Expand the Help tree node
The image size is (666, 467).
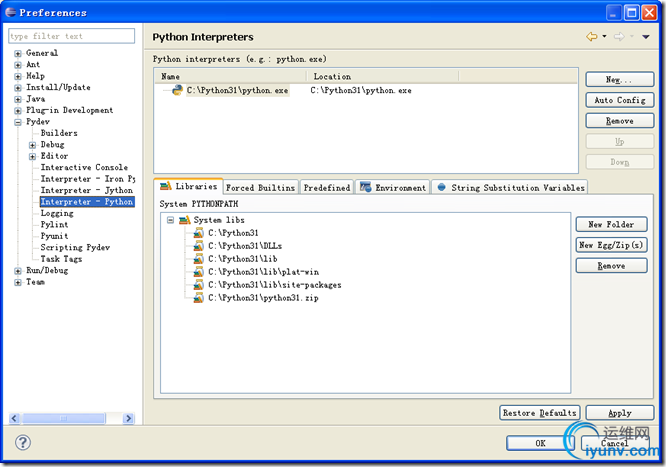point(17,76)
